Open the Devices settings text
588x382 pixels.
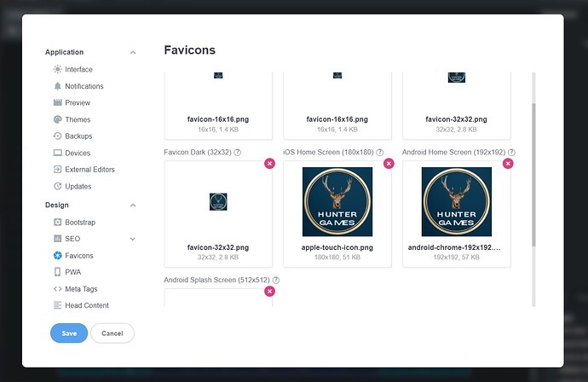(78, 153)
